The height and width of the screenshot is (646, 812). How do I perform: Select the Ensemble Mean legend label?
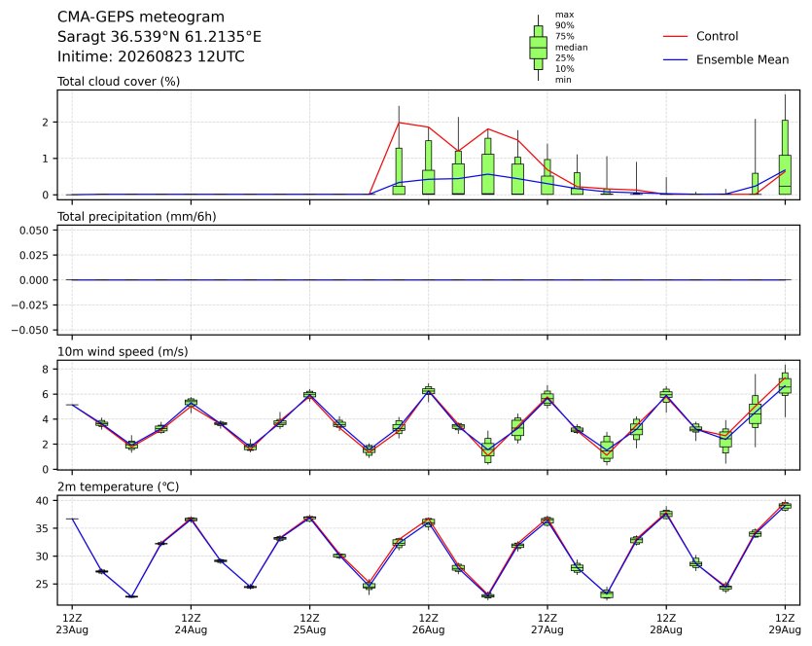742,59
